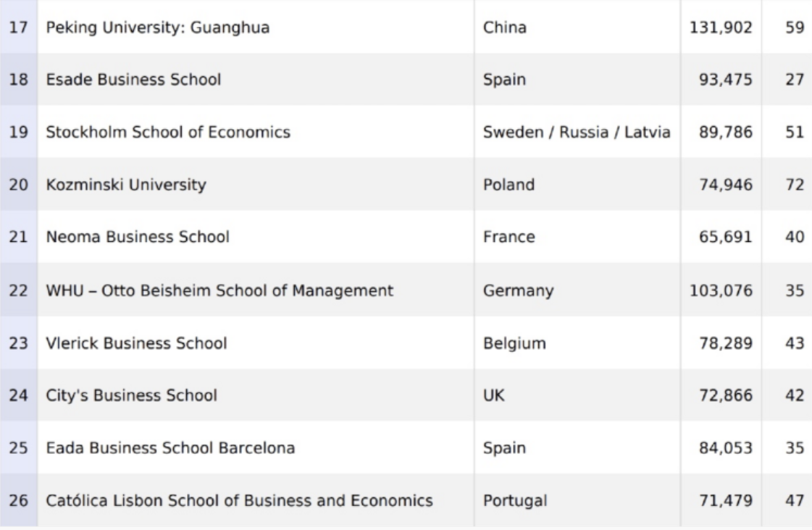Click Sweden / Russia / Latvia cell

(x=576, y=132)
